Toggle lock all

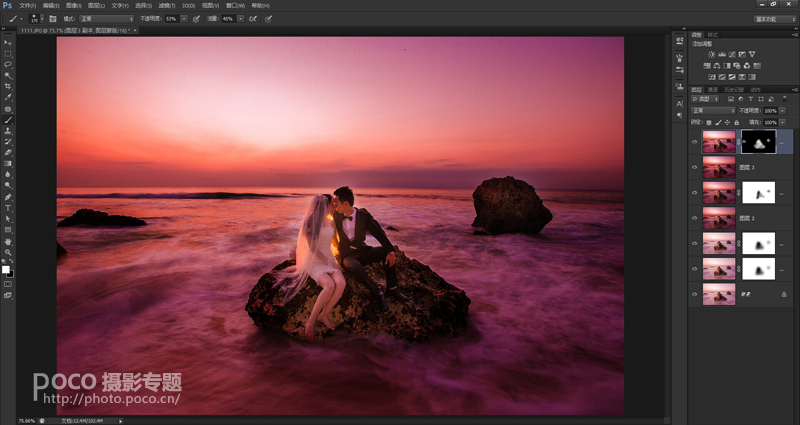(736, 122)
